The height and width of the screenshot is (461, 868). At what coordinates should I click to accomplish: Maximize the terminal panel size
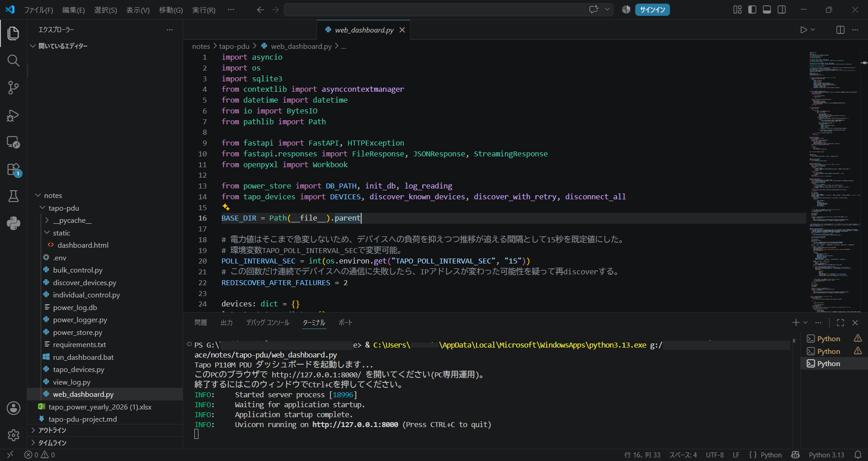point(840,323)
